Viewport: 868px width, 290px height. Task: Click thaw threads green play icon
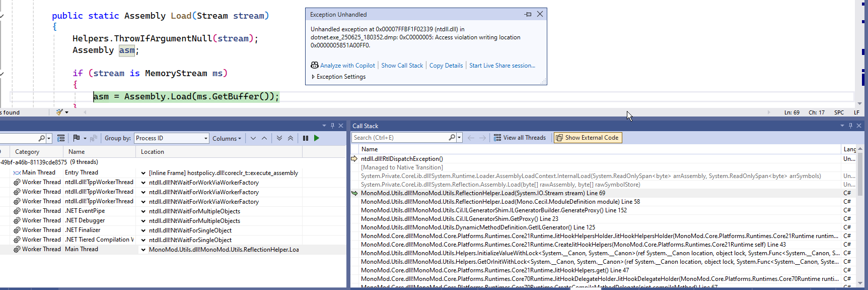(317, 138)
